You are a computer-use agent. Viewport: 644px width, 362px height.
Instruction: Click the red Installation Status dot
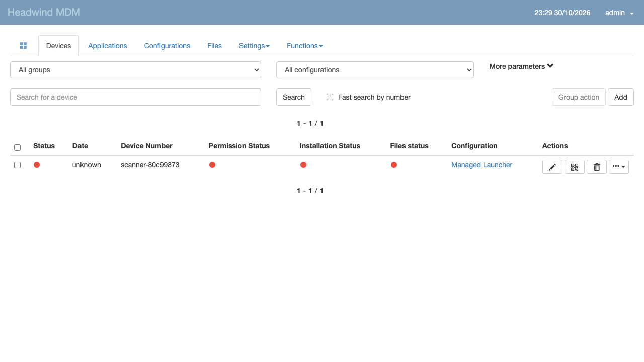[x=303, y=165]
